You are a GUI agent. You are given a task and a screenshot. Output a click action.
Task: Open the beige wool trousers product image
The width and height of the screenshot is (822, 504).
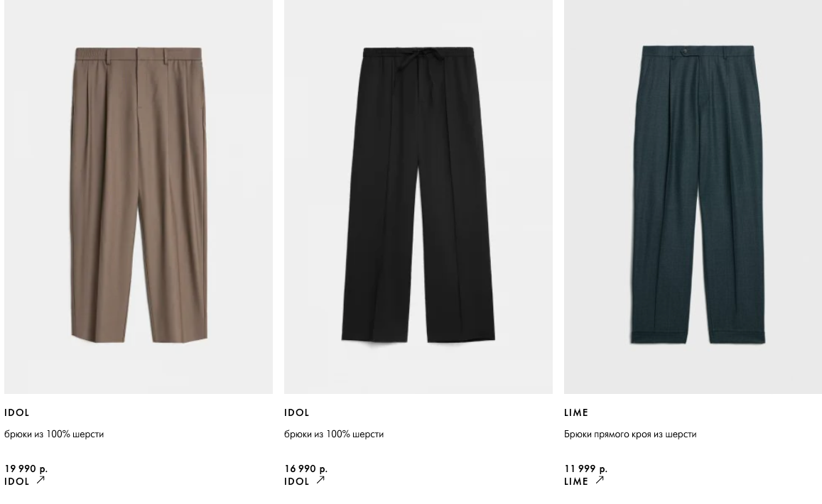click(139, 197)
